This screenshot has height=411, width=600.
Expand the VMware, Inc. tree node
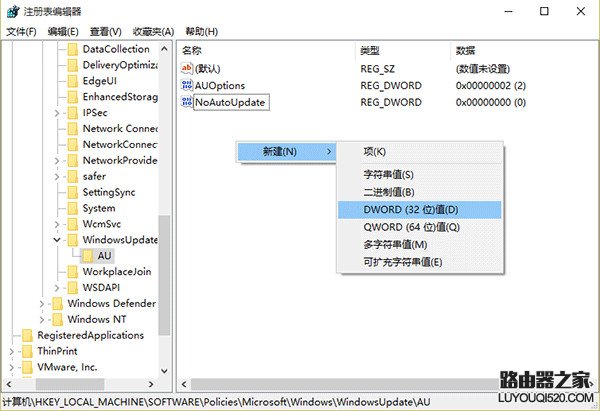[11, 367]
